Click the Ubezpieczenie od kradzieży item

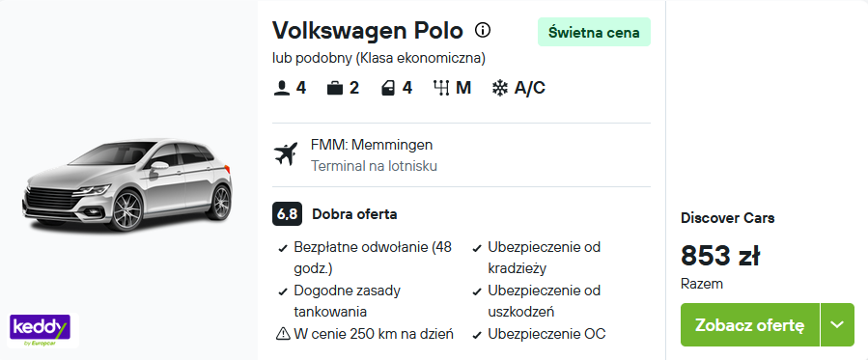click(537, 258)
